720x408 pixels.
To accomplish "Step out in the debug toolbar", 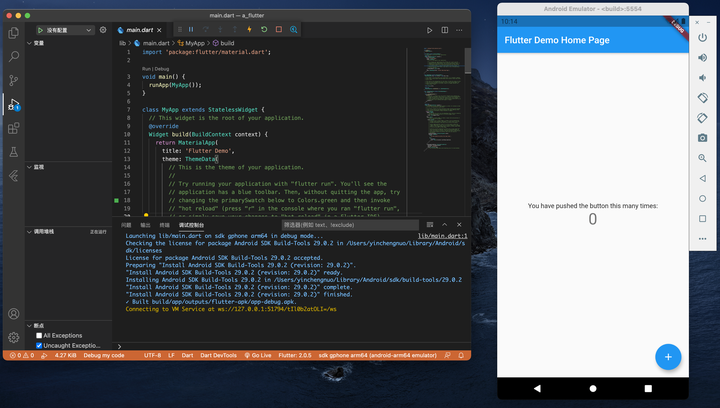I will tap(235, 29).
